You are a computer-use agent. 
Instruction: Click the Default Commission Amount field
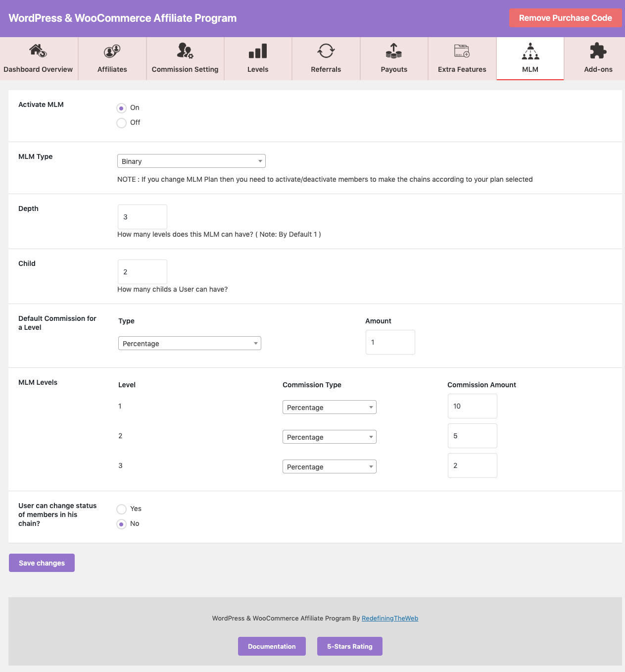390,342
